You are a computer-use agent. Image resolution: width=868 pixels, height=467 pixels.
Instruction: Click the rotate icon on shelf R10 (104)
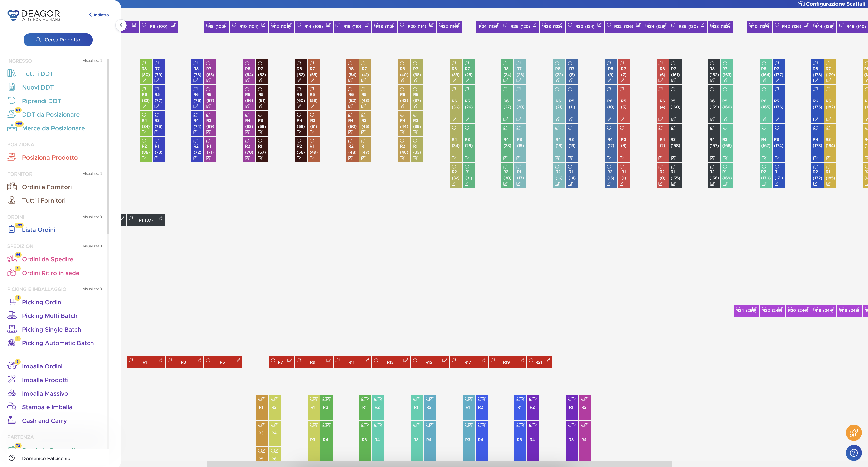(x=234, y=25)
